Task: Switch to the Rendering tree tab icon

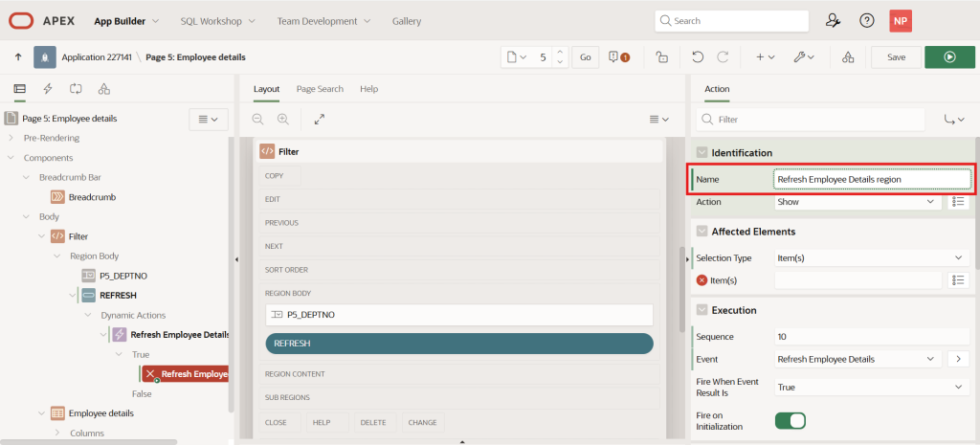Action: pos(19,89)
